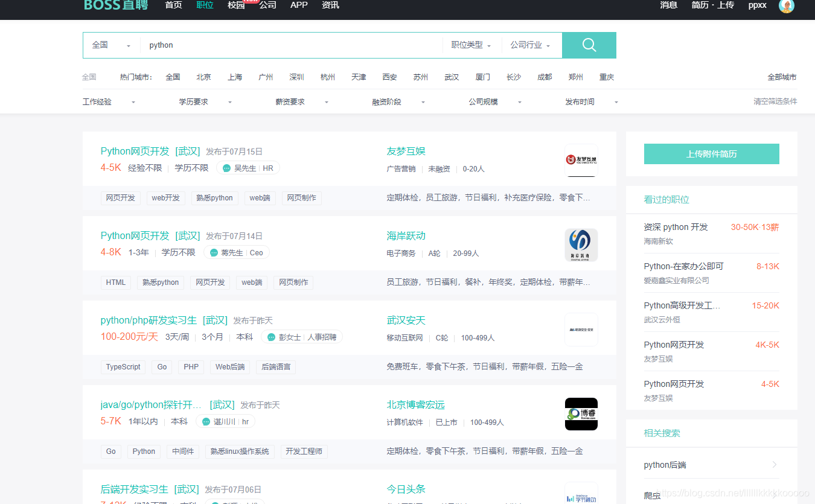Open 校园 navigation item
Screen dimensions: 815x504
click(x=236, y=5)
